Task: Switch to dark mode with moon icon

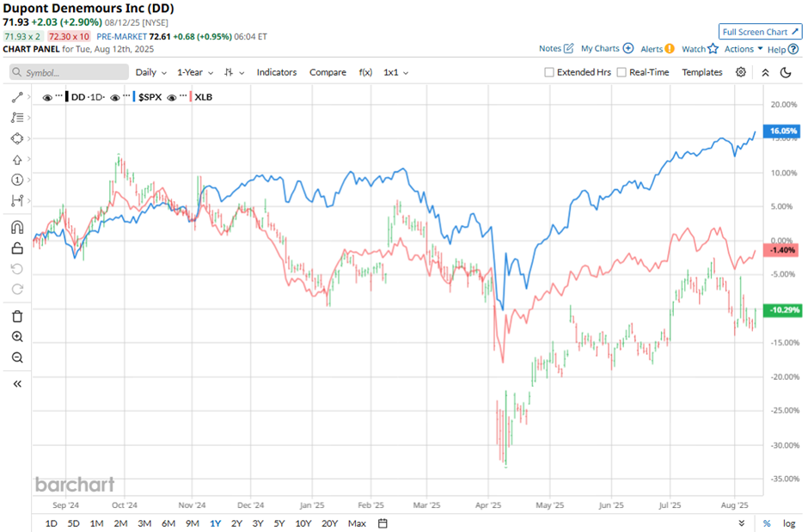Action: (x=786, y=72)
